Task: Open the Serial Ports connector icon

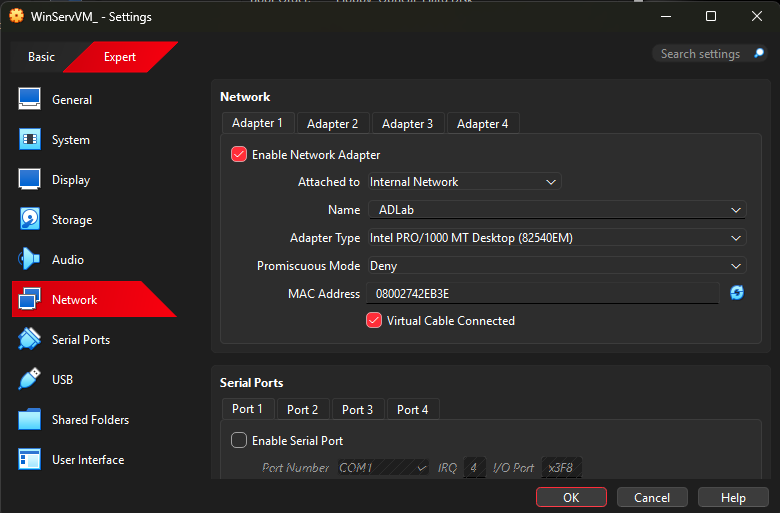Action: pyautogui.click(x=29, y=339)
